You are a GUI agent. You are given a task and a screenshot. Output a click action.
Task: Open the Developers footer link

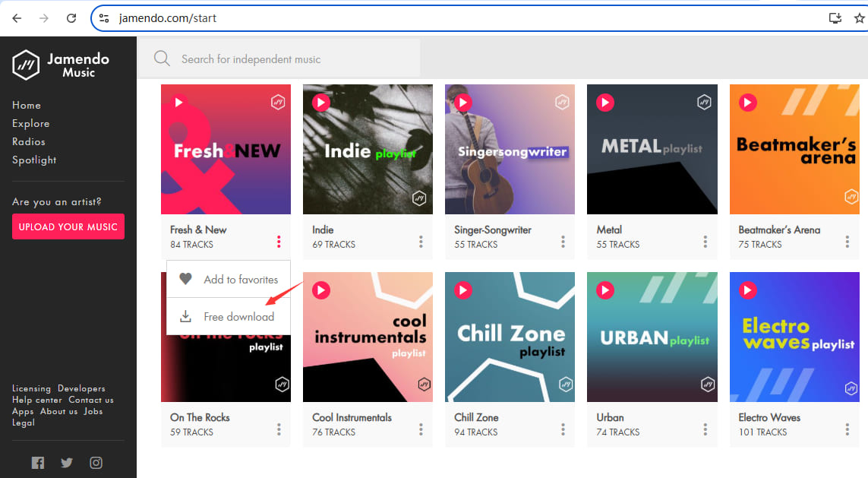coord(81,388)
